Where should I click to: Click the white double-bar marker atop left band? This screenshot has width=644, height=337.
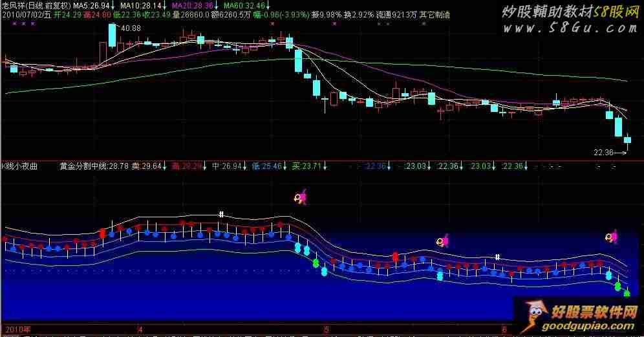click(221, 214)
